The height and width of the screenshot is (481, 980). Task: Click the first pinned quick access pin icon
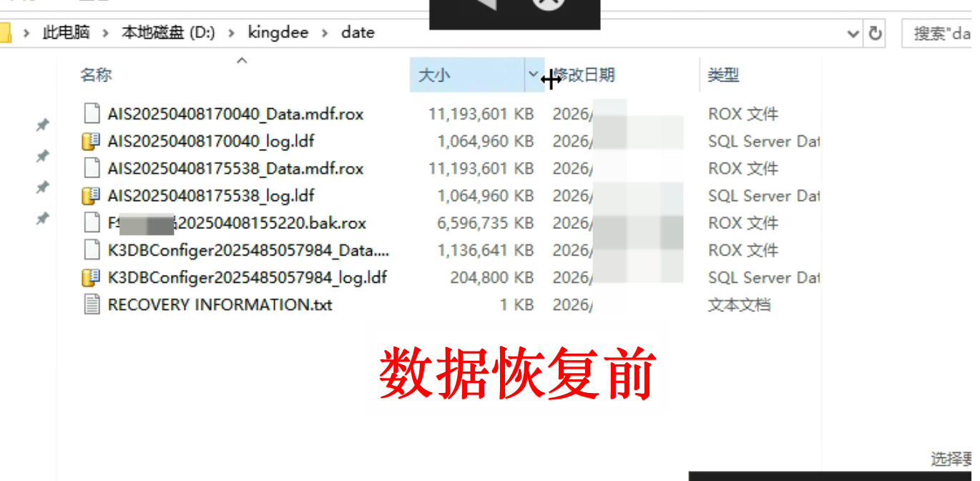(x=42, y=125)
